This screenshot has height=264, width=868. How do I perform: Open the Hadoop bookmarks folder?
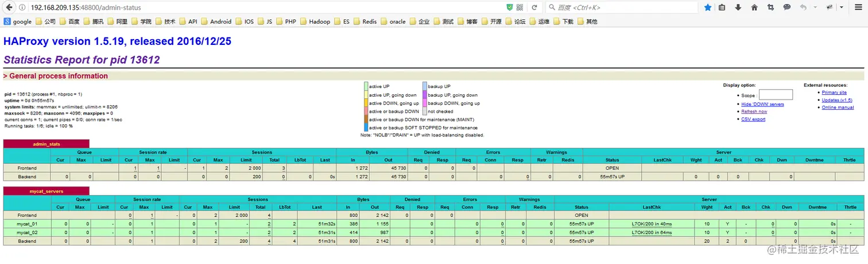(x=315, y=21)
